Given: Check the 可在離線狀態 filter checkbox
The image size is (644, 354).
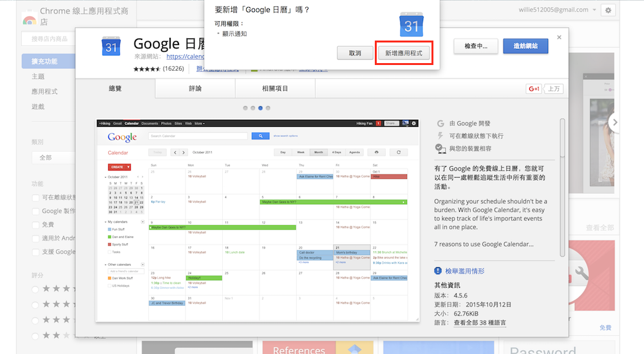Looking at the screenshot, I should (x=36, y=198).
